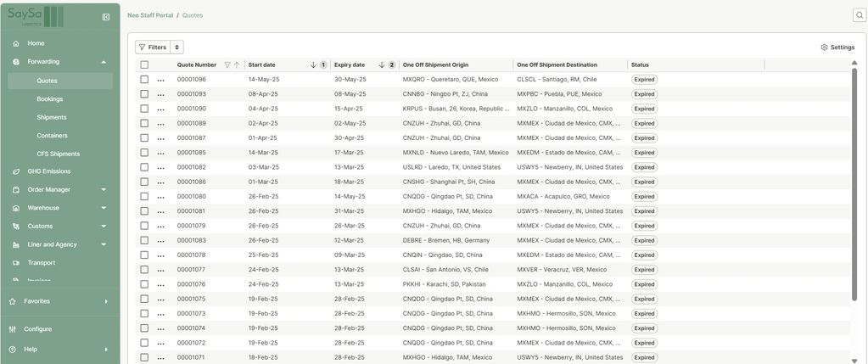Image resolution: width=868 pixels, height=364 pixels.
Task: Click the Quote Number filter funnel icon
Action: click(227, 64)
